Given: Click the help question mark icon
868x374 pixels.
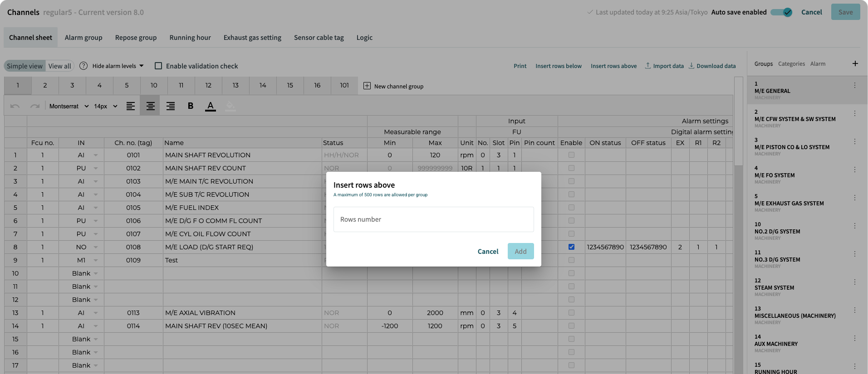Looking at the screenshot, I should point(83,66).
